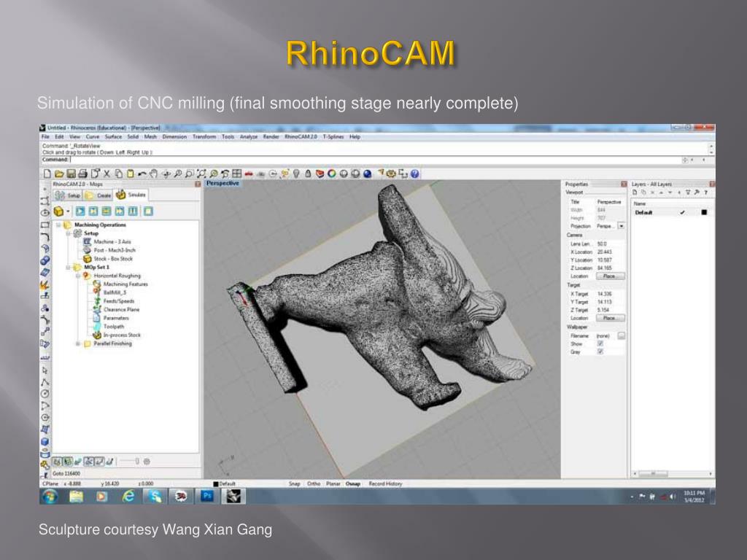Open the Surface menu

[113, 136]
